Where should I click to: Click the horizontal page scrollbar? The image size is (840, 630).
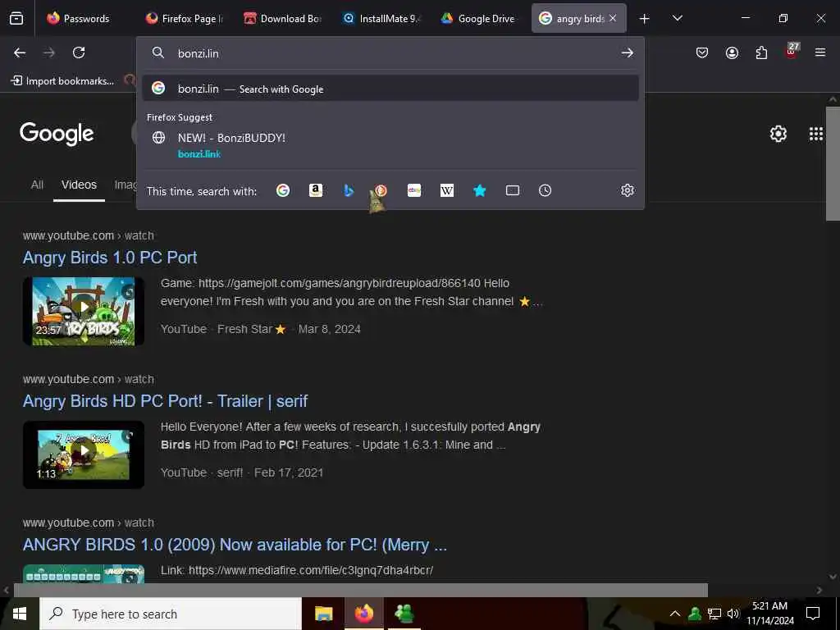(x=361, y=590)
